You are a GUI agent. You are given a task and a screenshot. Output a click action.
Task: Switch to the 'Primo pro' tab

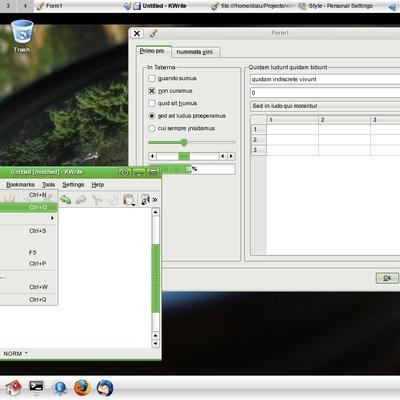[154, 51]
